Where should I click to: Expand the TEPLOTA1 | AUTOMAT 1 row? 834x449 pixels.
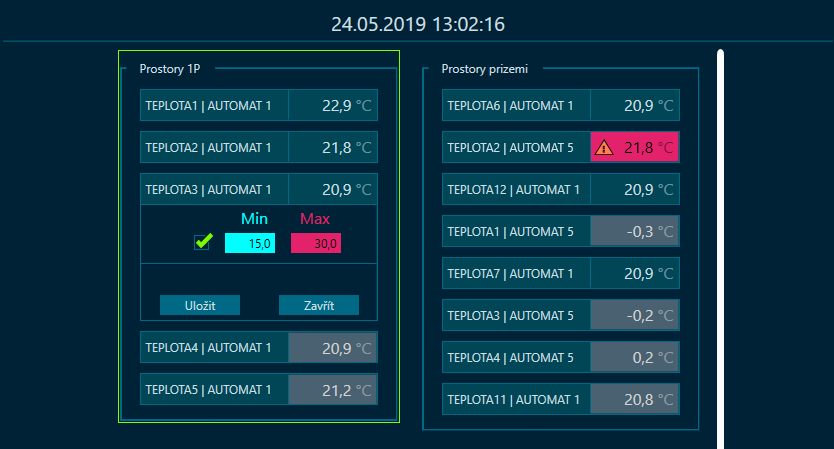point(259,105)
